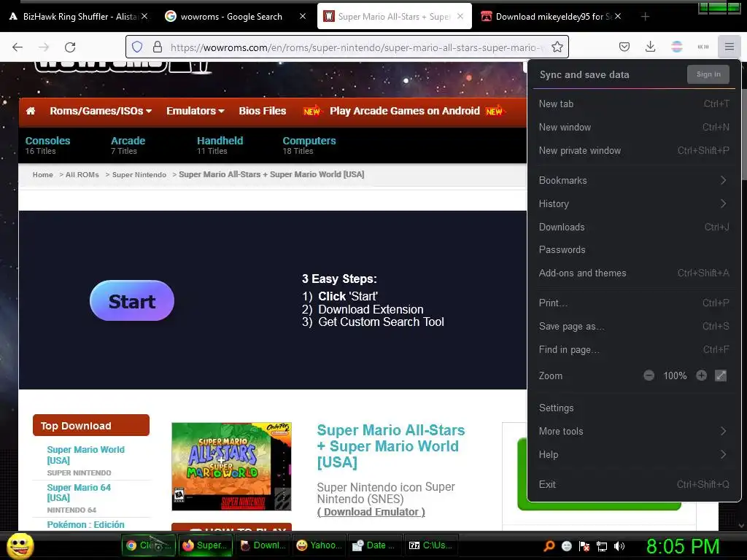Viewport: 747px width, 560px height.
Task: Reload the current page
Action: [70, 47]
